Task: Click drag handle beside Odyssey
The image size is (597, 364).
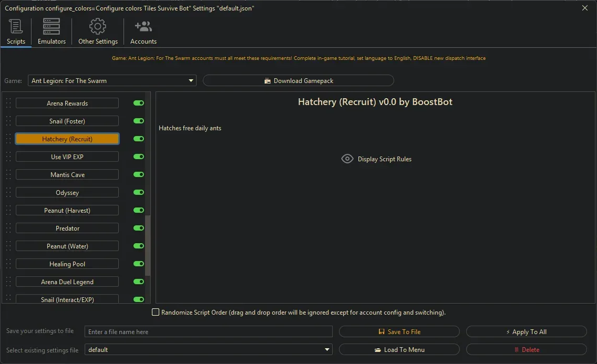Action: pos(8,192)
